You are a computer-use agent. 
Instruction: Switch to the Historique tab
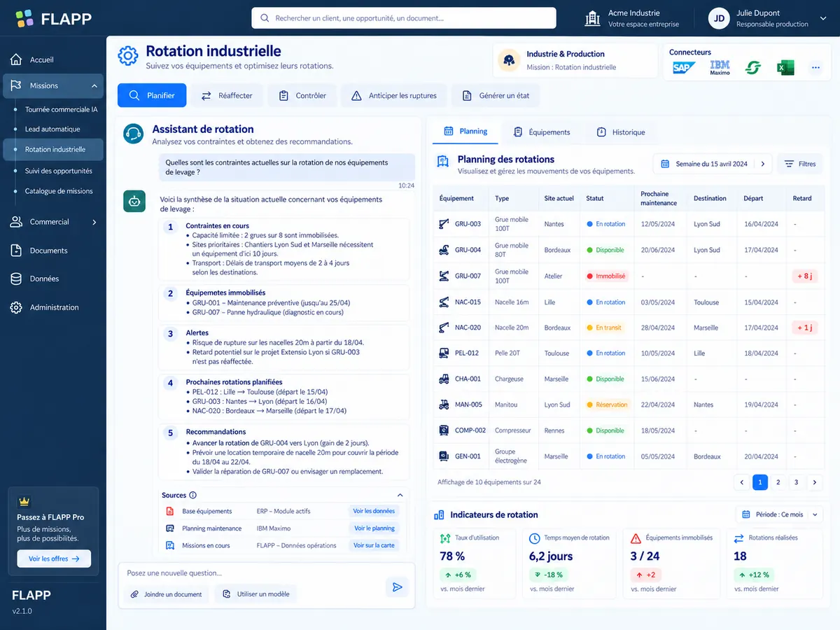[621, 132]
